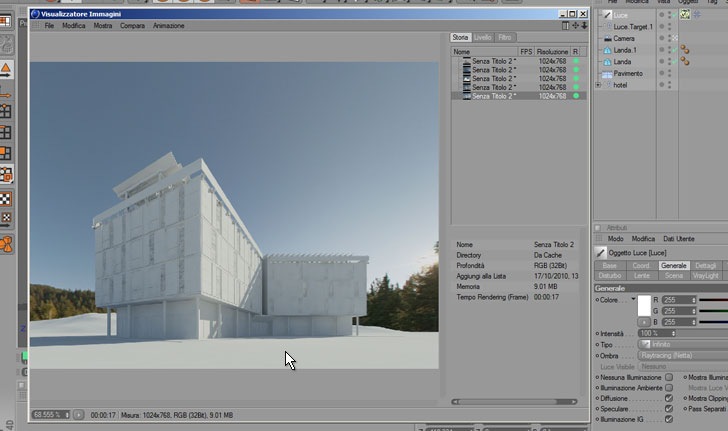Screen dimensions: 728x431
Task: Toggle Camera visibility dots in Object Manager
Action: pos(669,38)
